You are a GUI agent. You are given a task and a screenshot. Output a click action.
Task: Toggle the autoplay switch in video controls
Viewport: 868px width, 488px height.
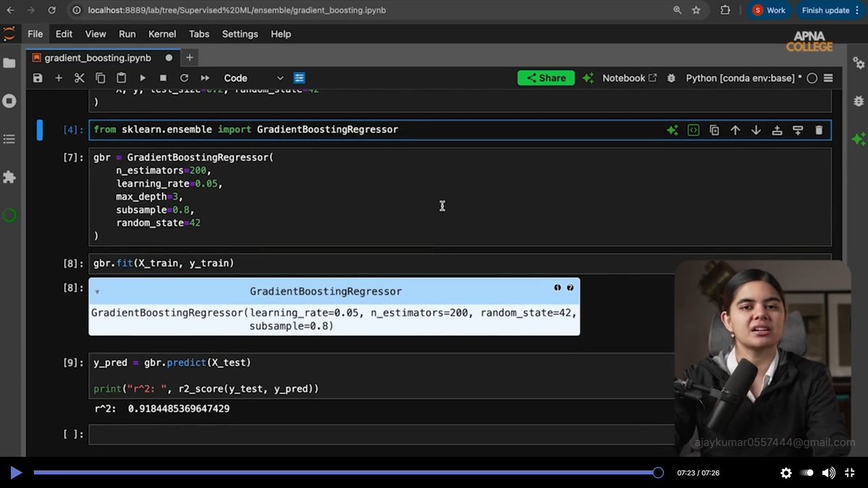[x=807, y=473]
